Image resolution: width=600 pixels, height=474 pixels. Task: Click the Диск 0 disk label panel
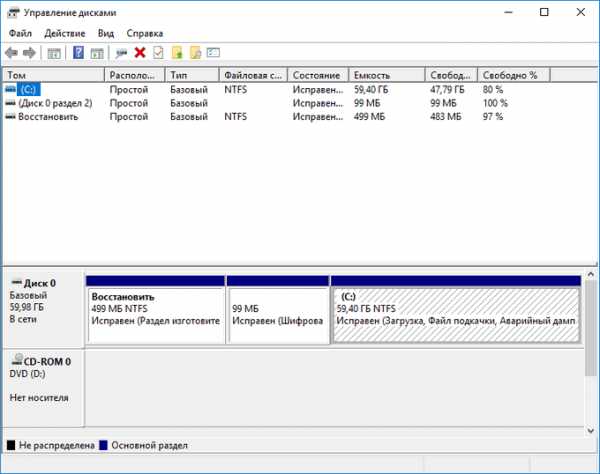click(43, 308)
